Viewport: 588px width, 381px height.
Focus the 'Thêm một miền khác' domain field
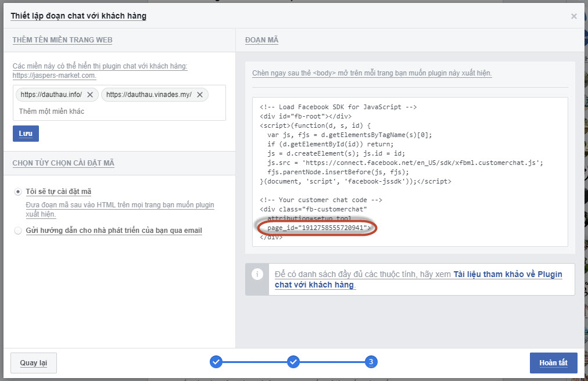(x=120, y=112)
